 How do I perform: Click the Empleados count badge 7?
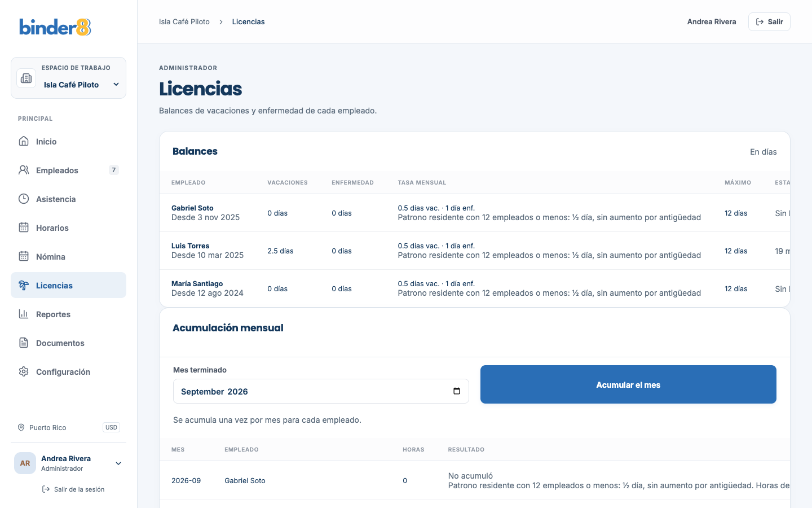(x=114, y=170)
